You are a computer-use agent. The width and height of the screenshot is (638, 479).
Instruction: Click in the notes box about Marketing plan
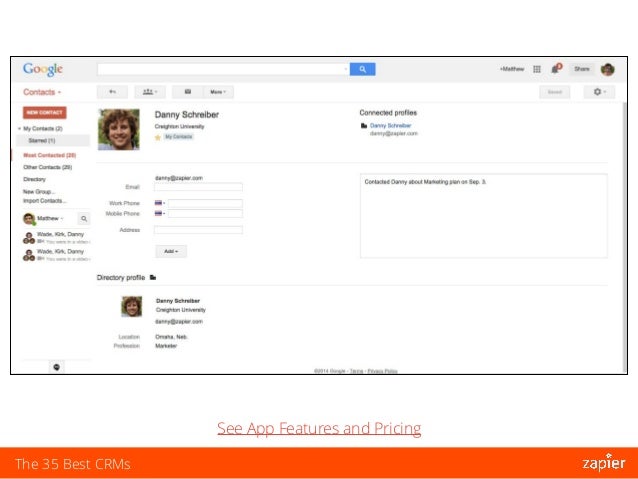pos(483,216)
